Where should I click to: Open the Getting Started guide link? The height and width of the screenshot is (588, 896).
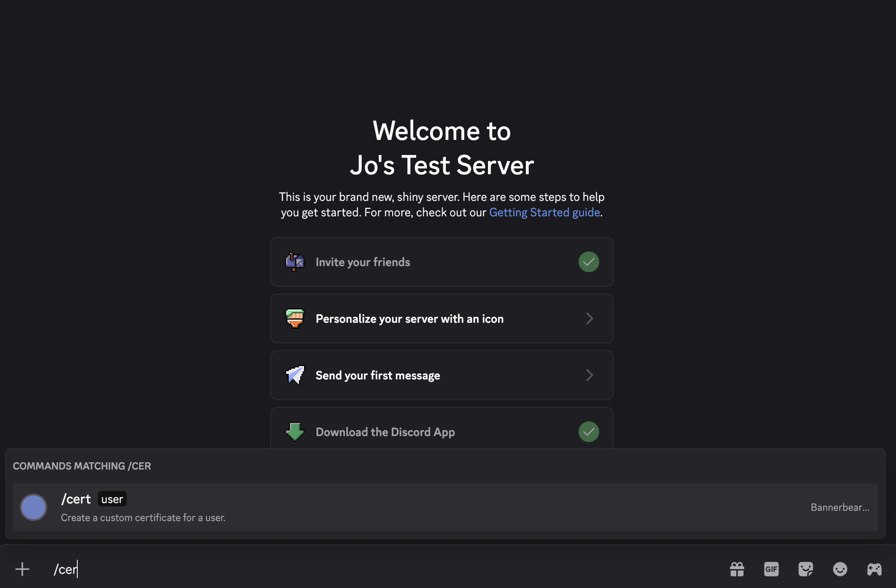point(544,212)
